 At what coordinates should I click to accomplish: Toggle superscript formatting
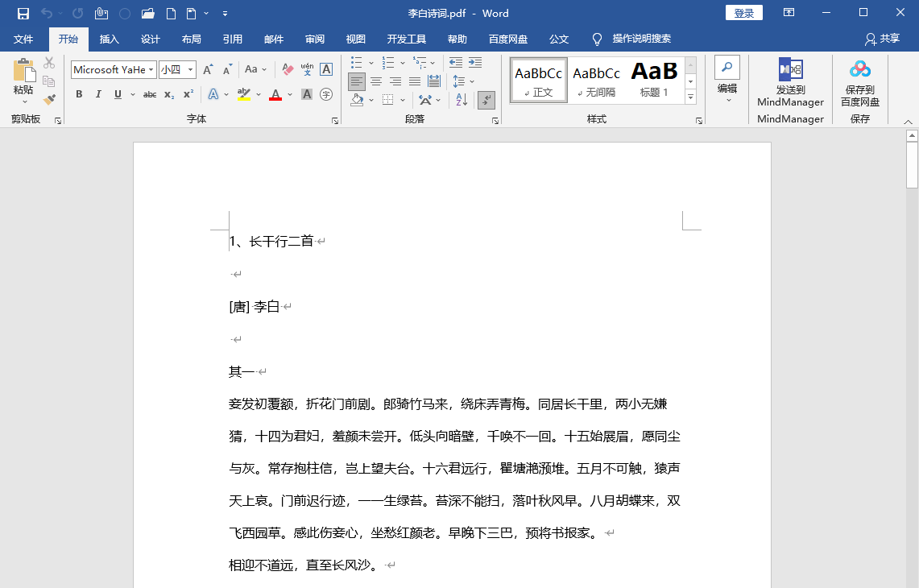[x=187, y=94]
